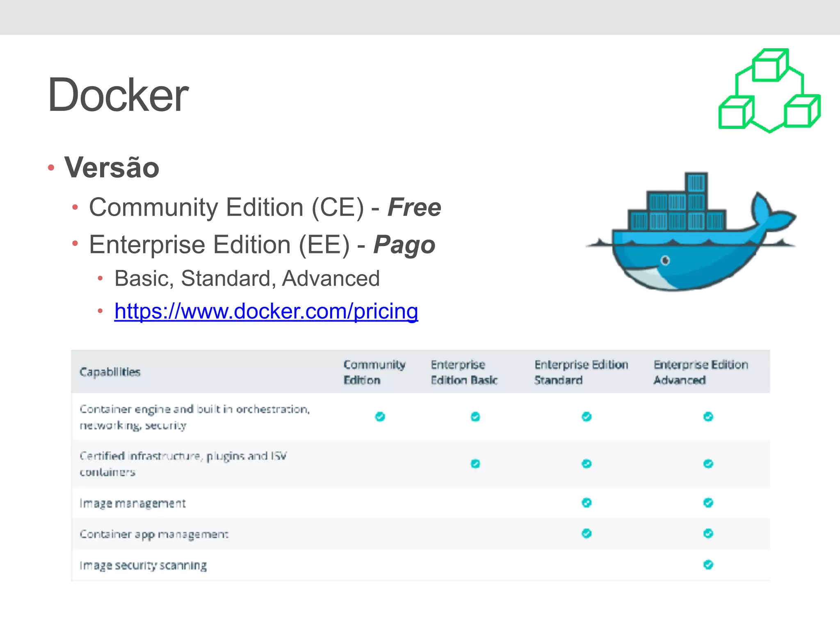Click Enterprise Advanced checkmark for Container engine
This screenshot has width=840, height=630.
click(708, 417)
